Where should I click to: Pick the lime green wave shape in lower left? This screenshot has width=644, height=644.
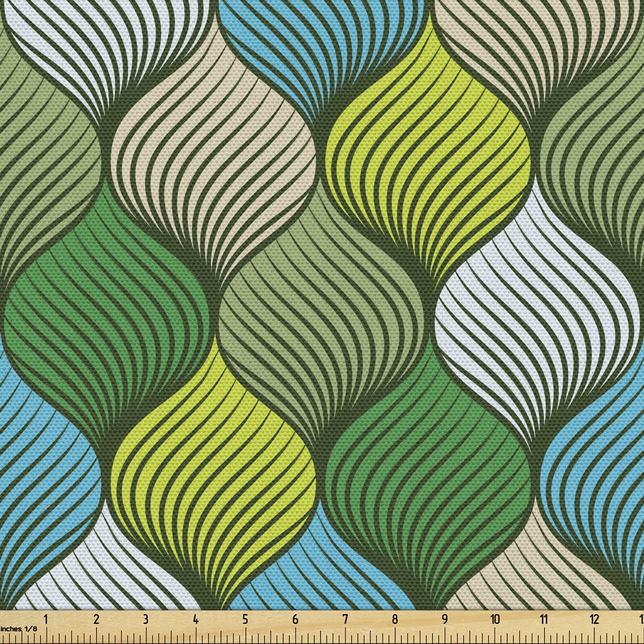tap(215, 455)
